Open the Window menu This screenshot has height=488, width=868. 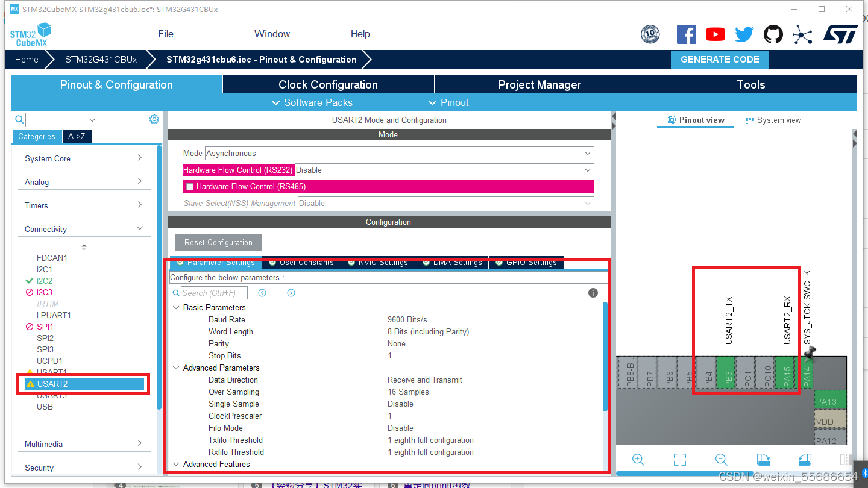[272, 34]
